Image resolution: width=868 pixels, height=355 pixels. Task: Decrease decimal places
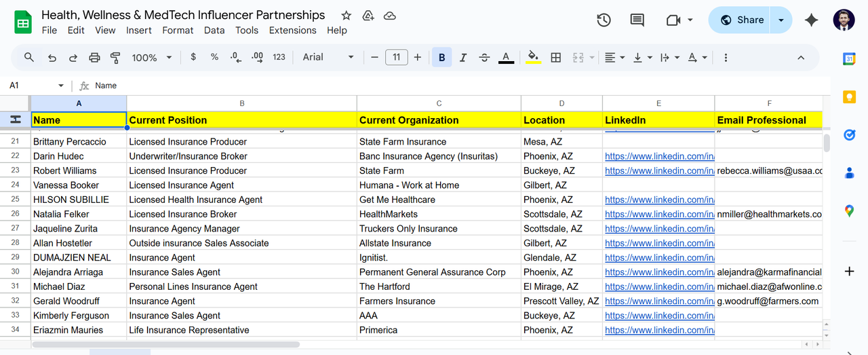(235, 58)
